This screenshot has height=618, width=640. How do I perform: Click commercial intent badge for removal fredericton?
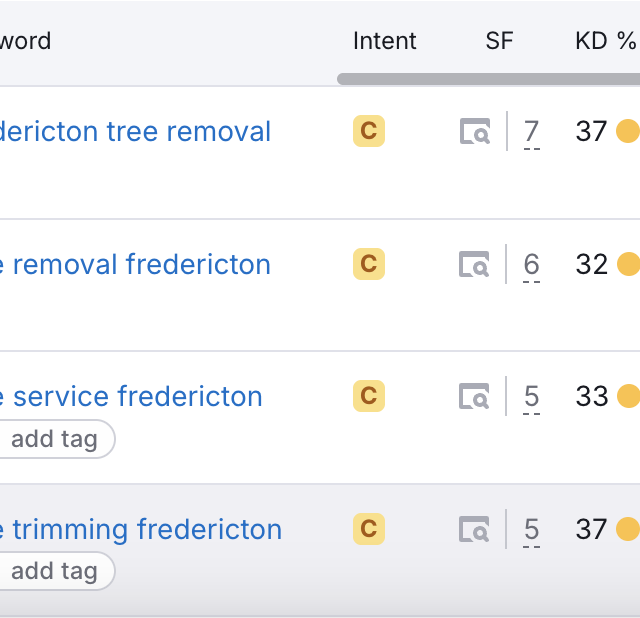pyautogui.click(x=368, y=264)
